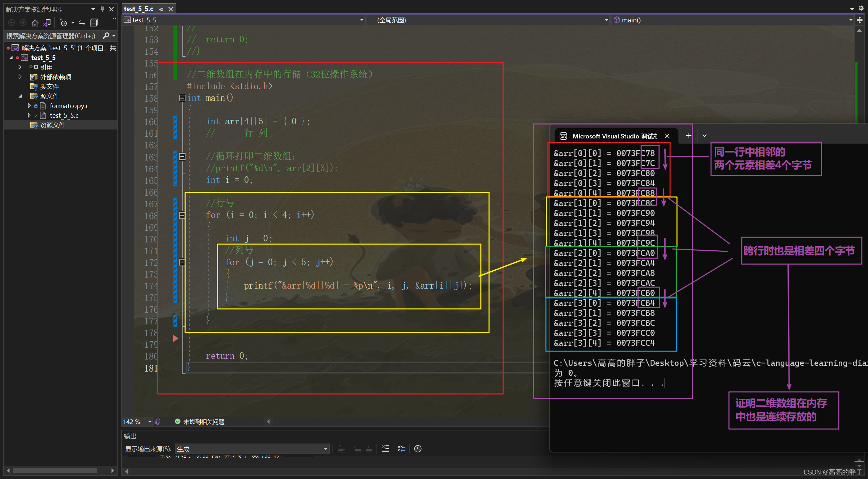868x479 pixels.
Task: Collapse the main() function outline box
Action: 182,98
